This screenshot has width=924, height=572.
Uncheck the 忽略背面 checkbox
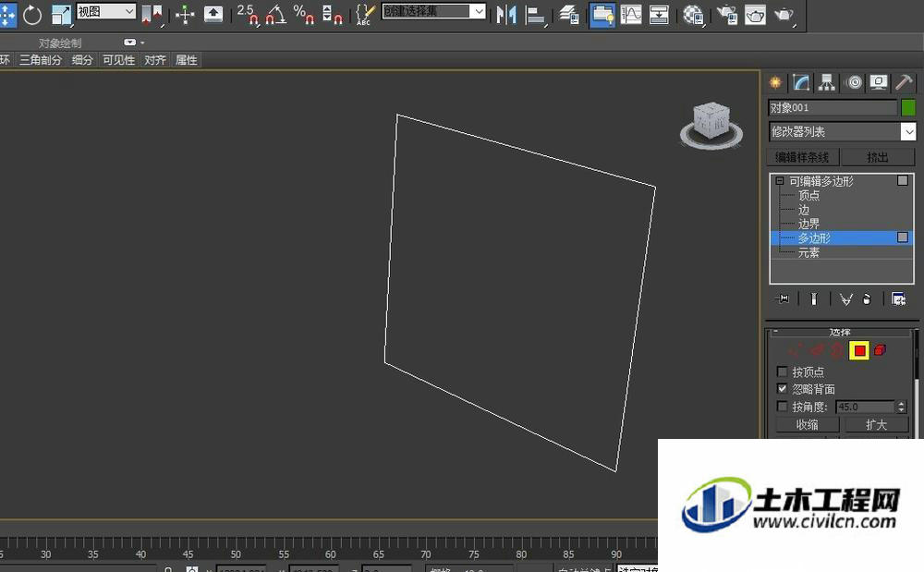(x=782, y=389)
